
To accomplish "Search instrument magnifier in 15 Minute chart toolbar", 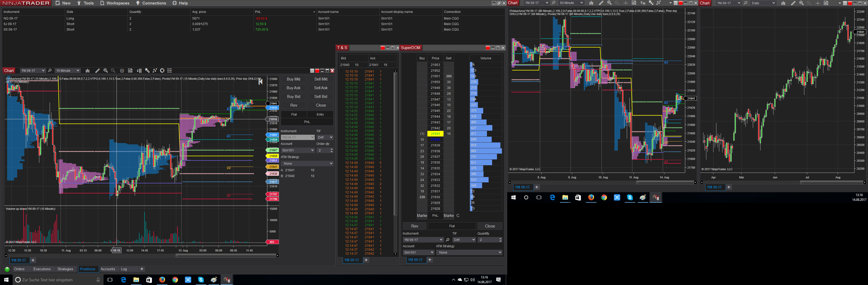I will click(x=50, y=71).
